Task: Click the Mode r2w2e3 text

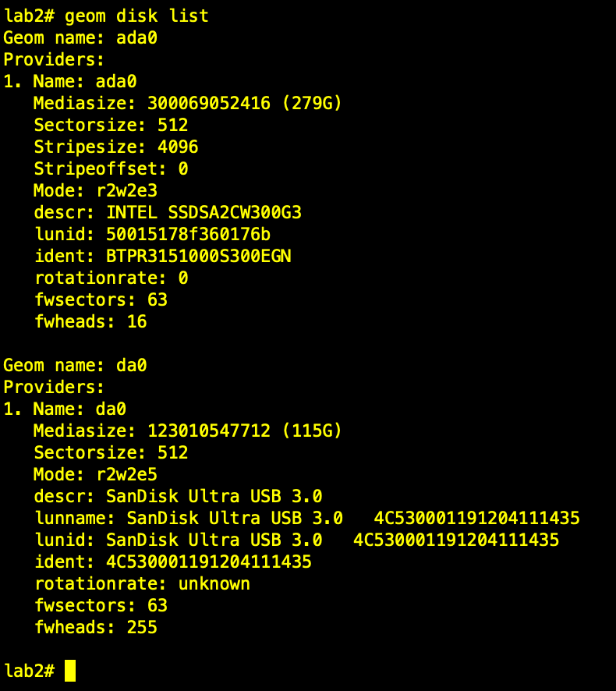Action: (x=95, y=191)
